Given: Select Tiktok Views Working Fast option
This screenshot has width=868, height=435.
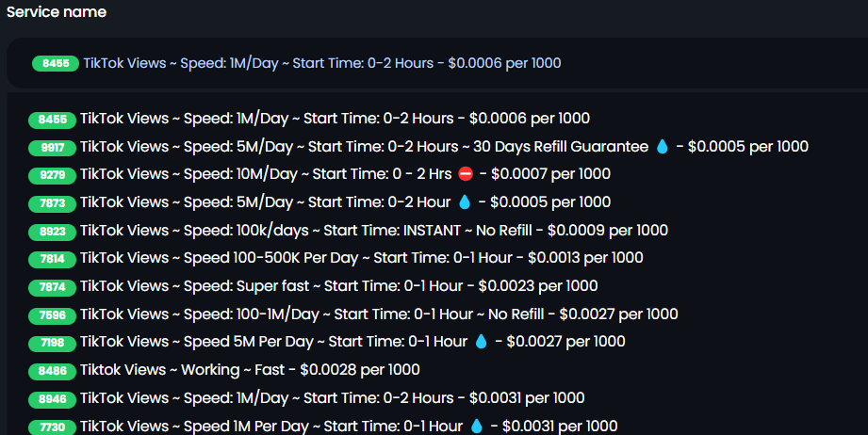Looking at the screenshot, I should [224, 370].
